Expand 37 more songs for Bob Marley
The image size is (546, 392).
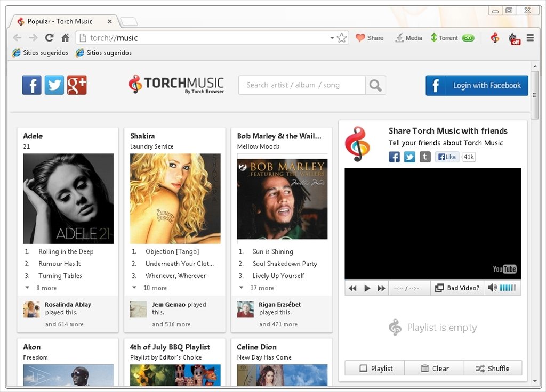(x=256, y=288)
